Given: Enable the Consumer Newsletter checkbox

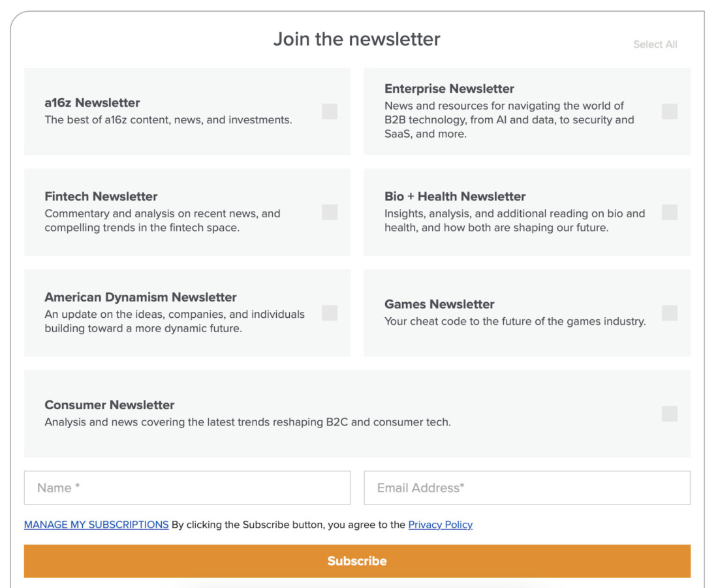Looking at the screenshot, I should (670, 413).
